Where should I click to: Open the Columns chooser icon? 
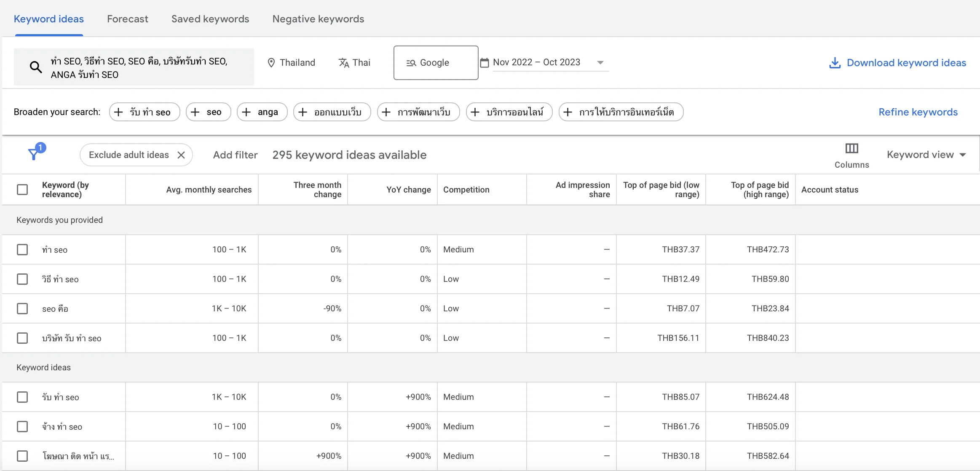click(851, 148)
